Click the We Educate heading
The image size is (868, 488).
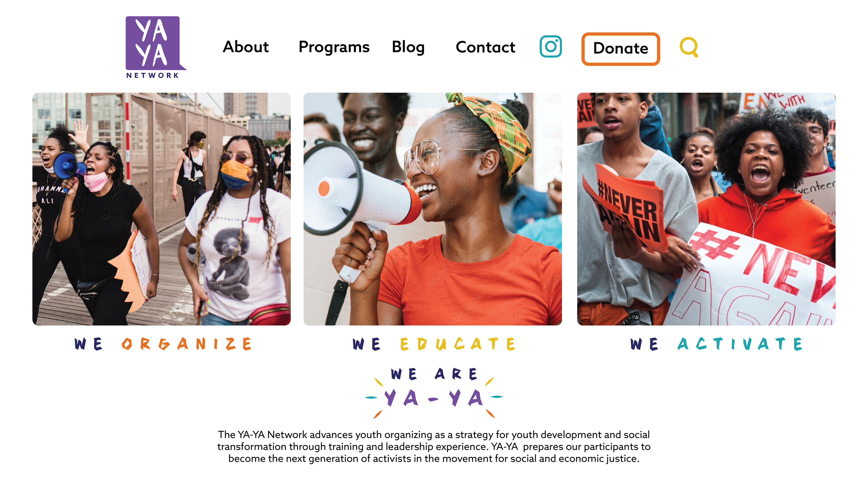tap(434, 344)
